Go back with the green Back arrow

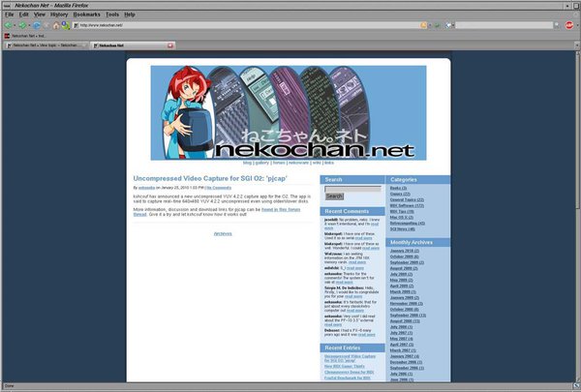8,25
